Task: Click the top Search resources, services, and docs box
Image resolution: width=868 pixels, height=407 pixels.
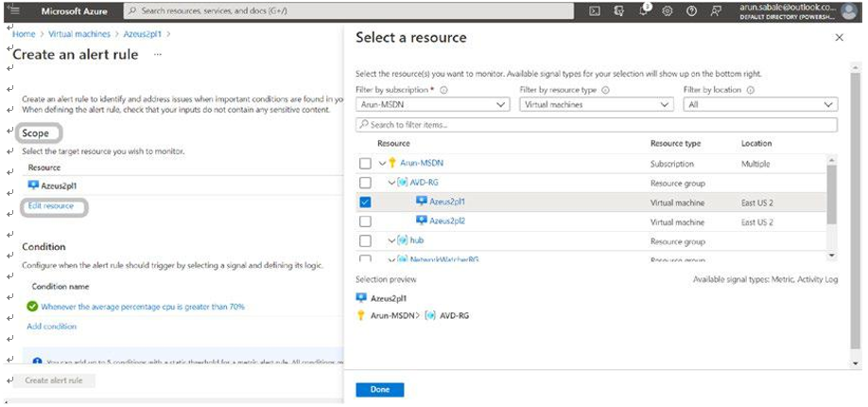Action: [x=349, y=11]
